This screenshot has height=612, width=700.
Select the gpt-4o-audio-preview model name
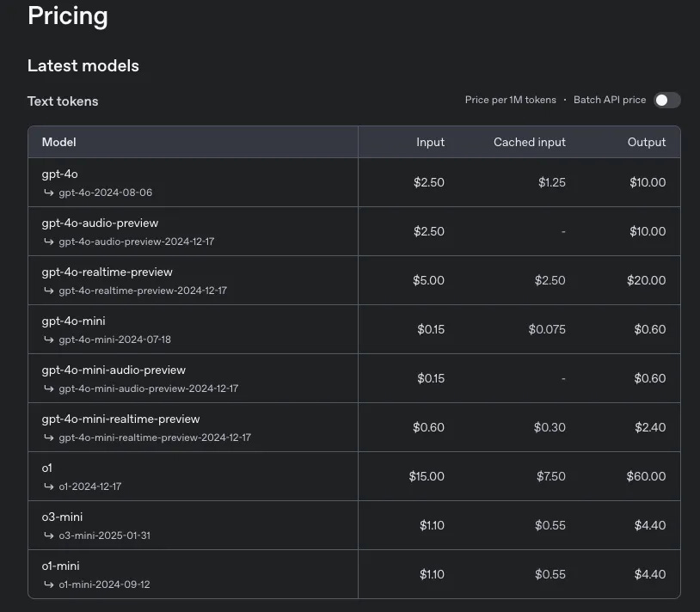click(100, 223)
